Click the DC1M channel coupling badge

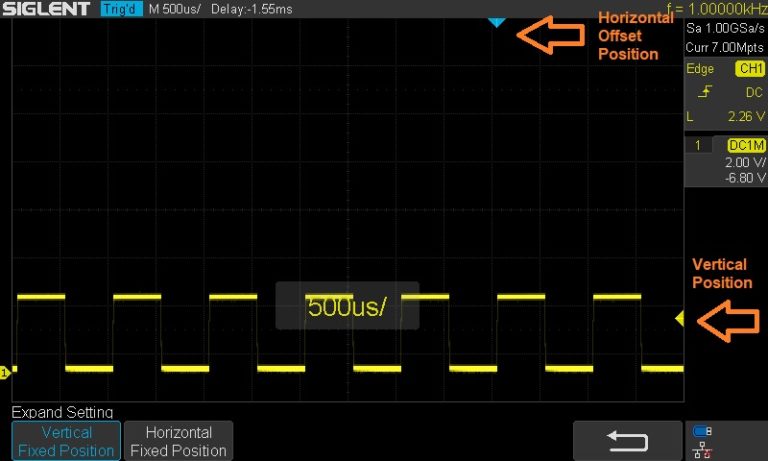746,145
